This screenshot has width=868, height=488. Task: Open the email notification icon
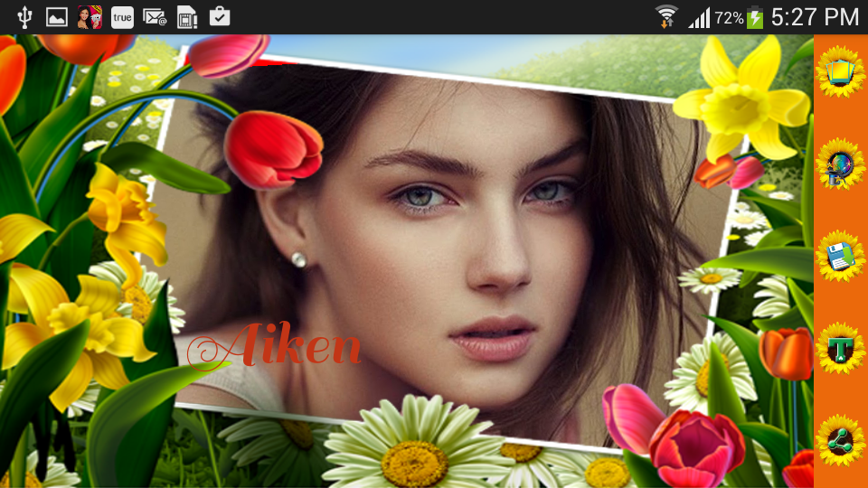(x=155, y=16)
